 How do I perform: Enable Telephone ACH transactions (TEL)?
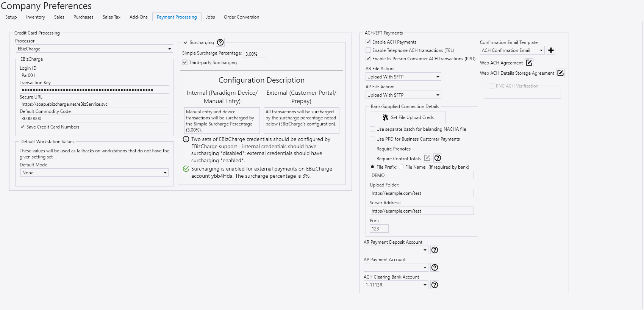368,50
